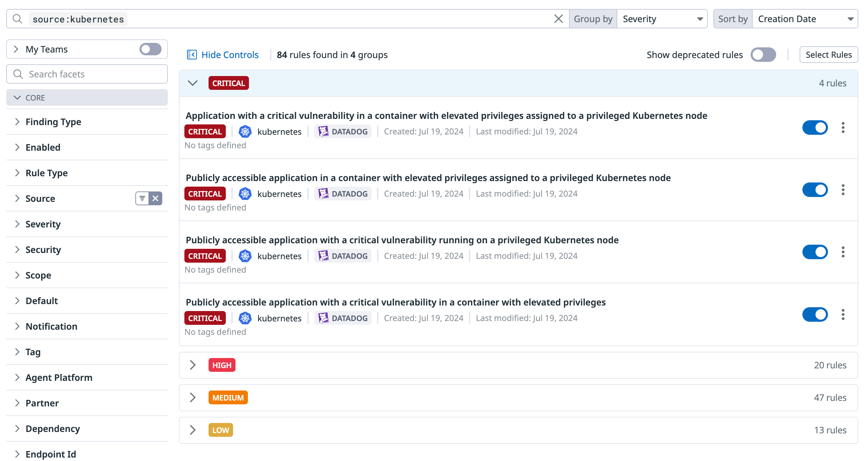Click DATADOG badge on fourth critical rule

(343, 318)
